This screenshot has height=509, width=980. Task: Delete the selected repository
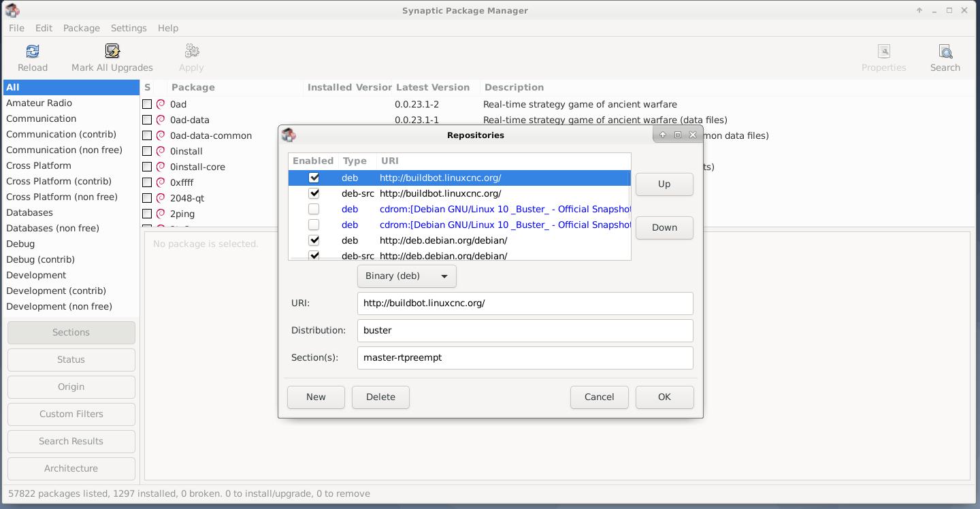click(380, 397)
